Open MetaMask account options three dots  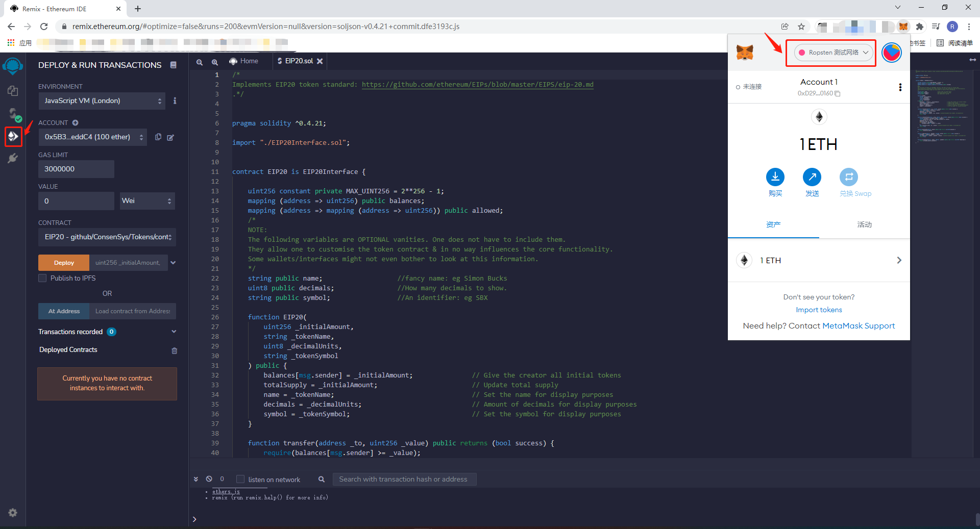pyautogui.click(x=900, y=87)
